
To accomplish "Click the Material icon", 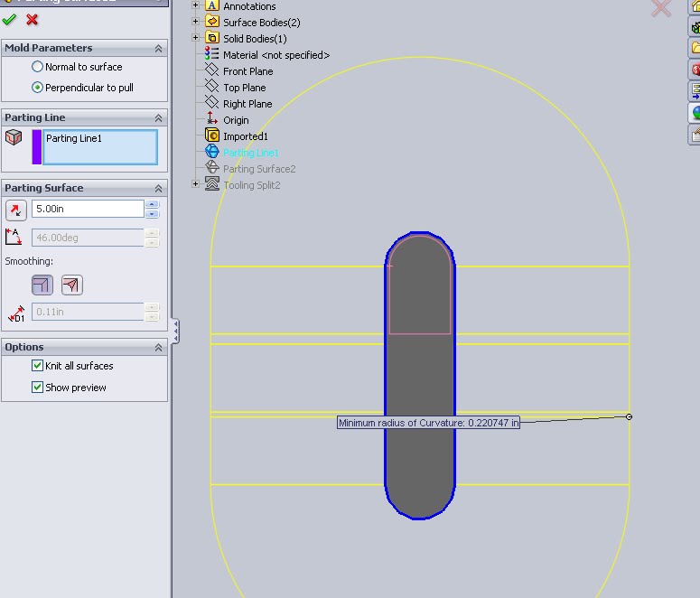I will (x=211, y=53).
